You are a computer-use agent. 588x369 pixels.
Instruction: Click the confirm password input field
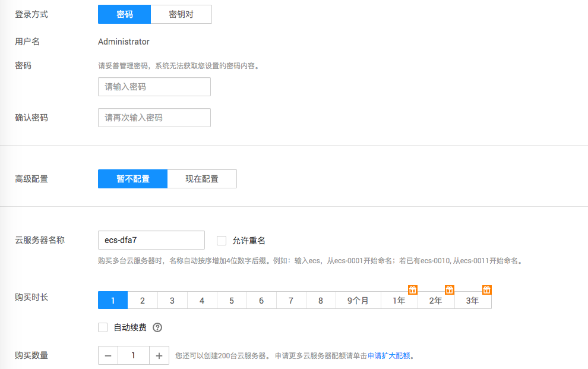pos(154,117)
